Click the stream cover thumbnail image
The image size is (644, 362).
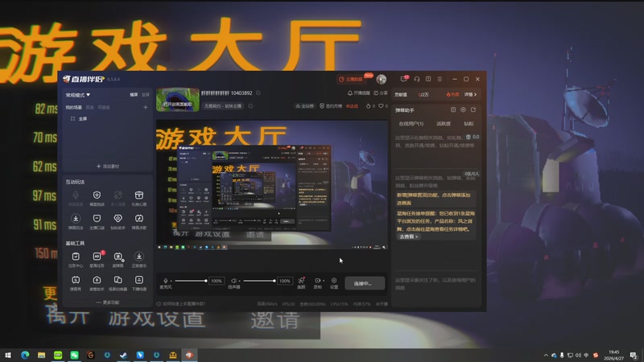tap(177, 99)
